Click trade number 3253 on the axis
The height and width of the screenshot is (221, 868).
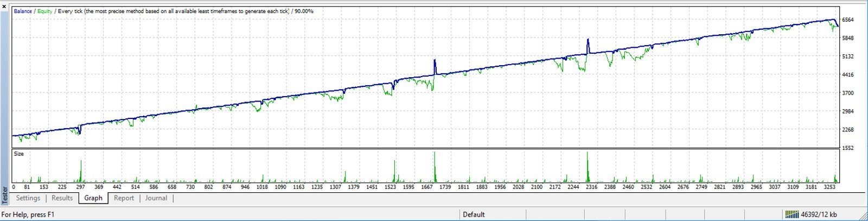[829, 187]
